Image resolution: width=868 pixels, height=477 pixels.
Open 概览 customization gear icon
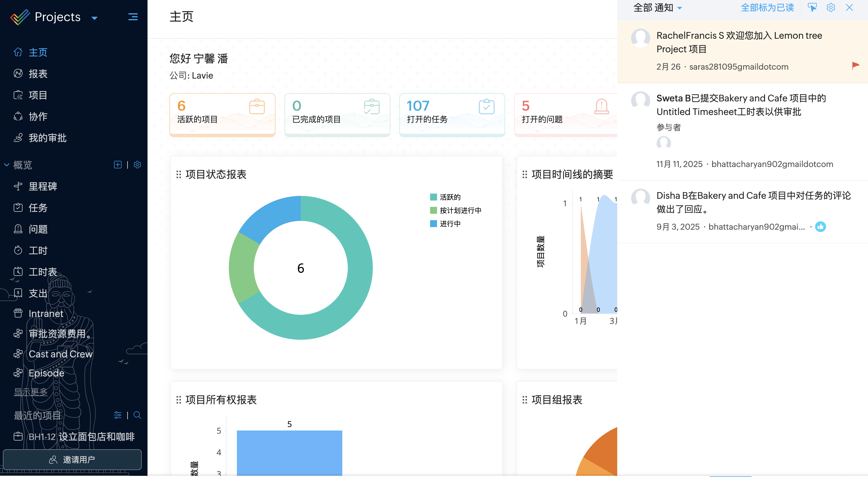[x=137, y=165]
